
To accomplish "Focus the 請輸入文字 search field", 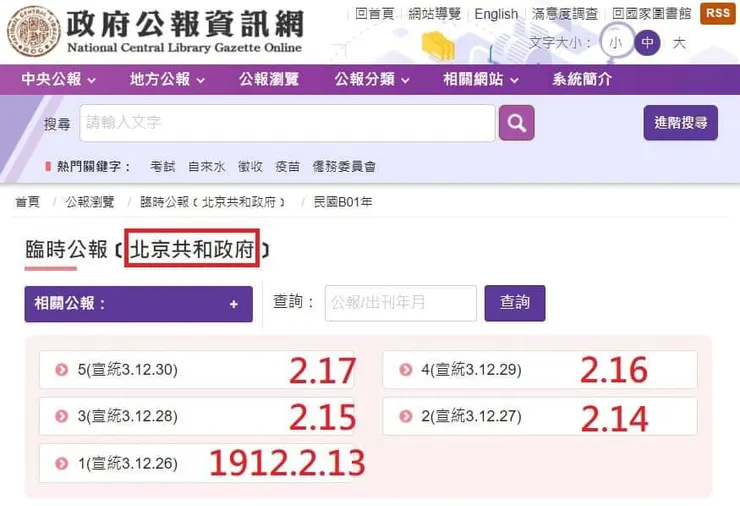I will point(287,123).
